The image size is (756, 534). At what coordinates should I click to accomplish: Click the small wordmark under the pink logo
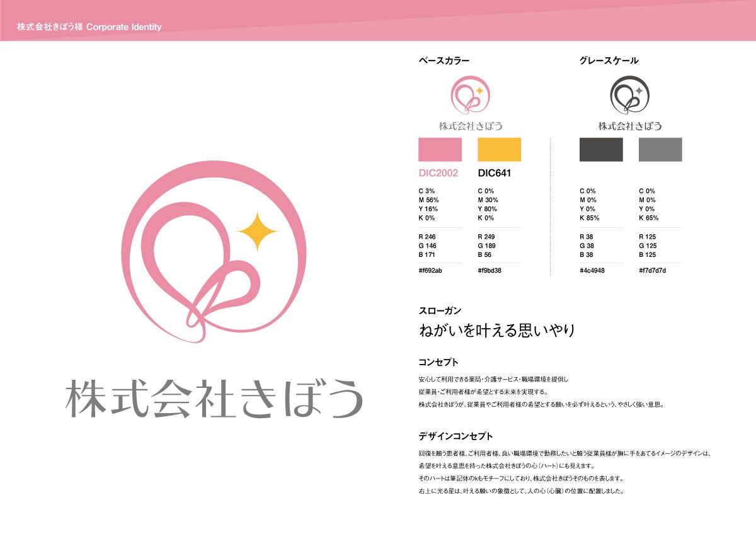471,126
